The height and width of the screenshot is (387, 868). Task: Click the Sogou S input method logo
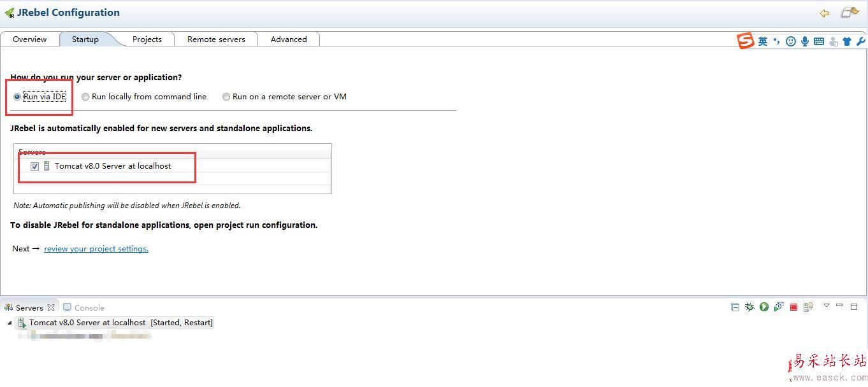746,41
